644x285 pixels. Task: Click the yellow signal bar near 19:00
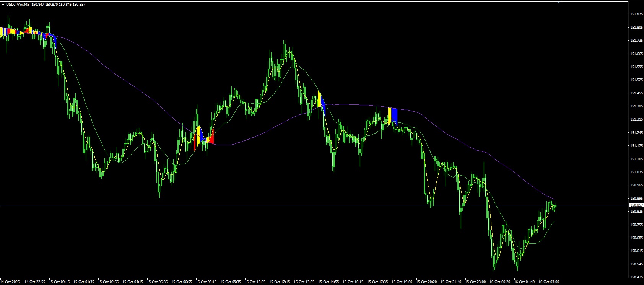[x=389, y=116]
